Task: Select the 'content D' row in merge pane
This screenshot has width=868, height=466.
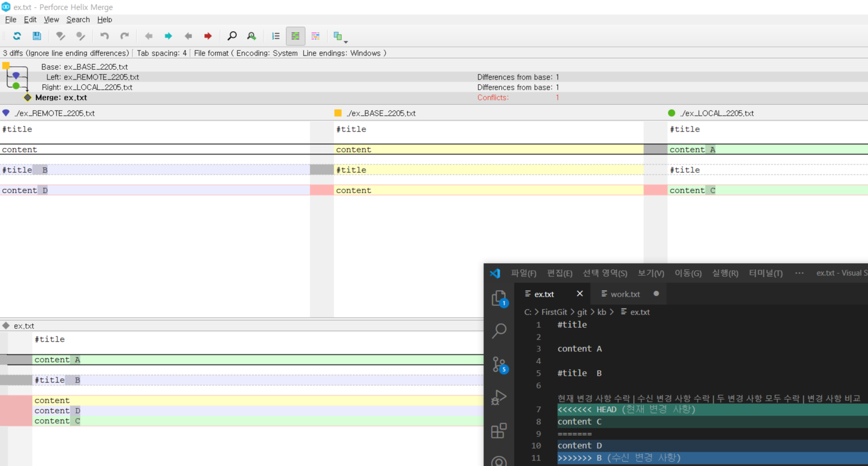Action: (x=258, y=410)
